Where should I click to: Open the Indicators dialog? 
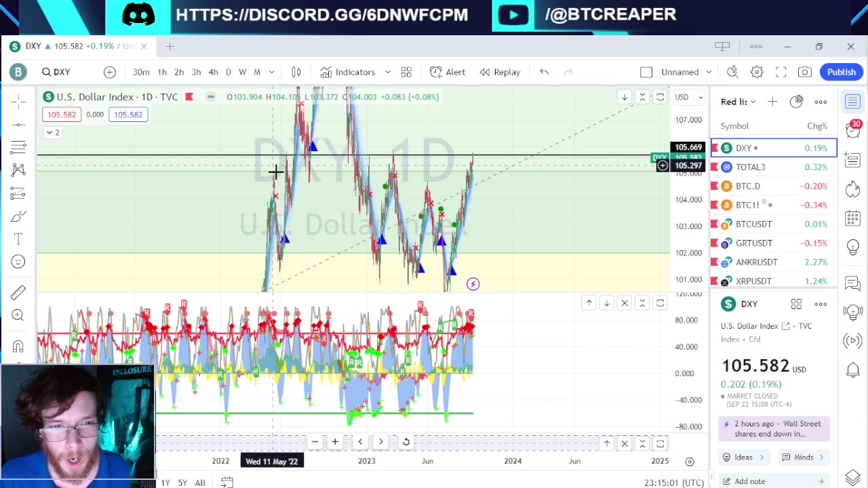click(348, 72)
